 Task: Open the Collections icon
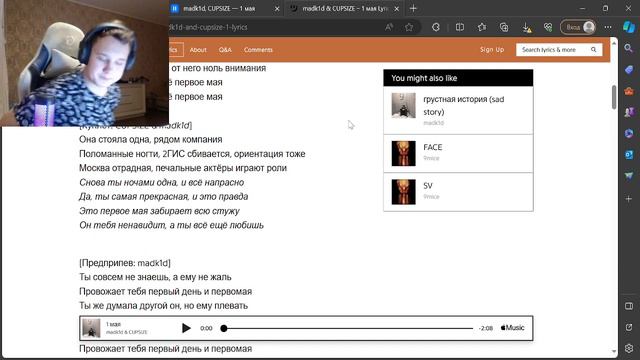[x=504, y=27]
